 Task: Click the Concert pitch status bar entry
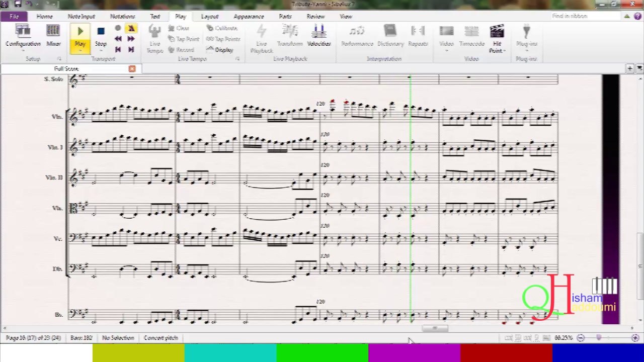pos(161,338)
